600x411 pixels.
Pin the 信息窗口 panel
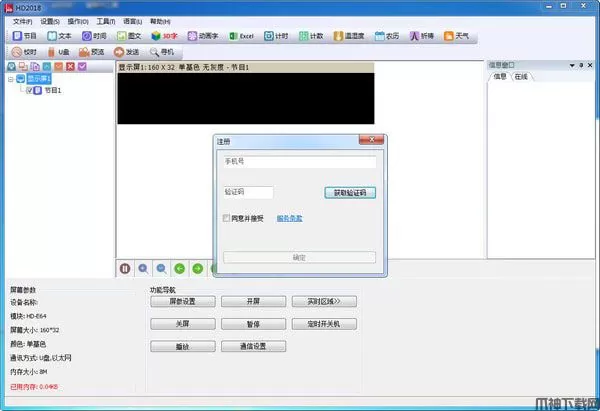(x=581, y=65)
